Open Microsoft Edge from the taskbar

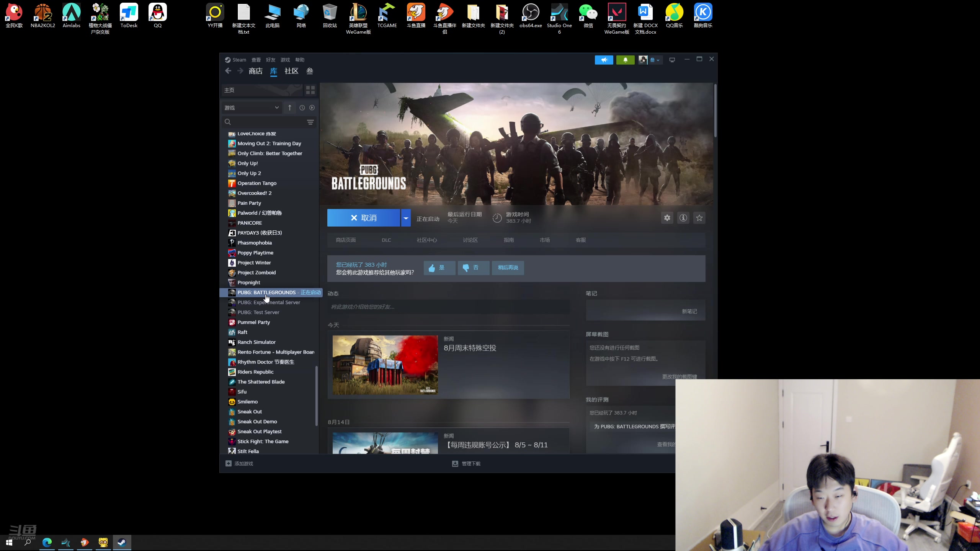point(47,543)
